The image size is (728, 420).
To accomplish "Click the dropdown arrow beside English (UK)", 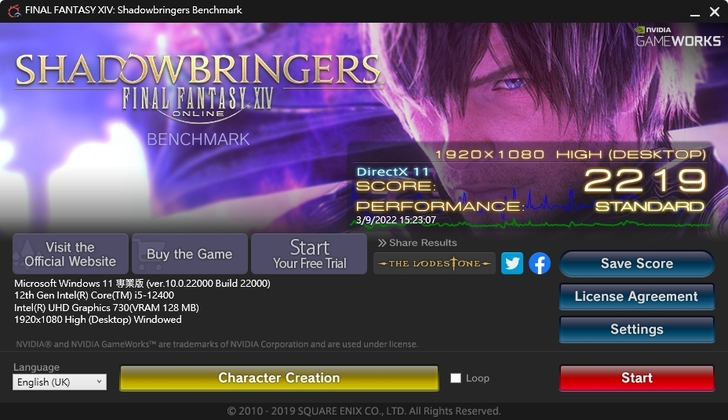I will [99, 381].
